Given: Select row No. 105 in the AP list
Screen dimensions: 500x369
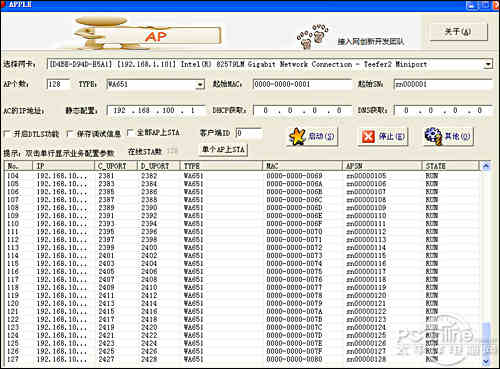Looking at the screenshot, I should point(242,184).
